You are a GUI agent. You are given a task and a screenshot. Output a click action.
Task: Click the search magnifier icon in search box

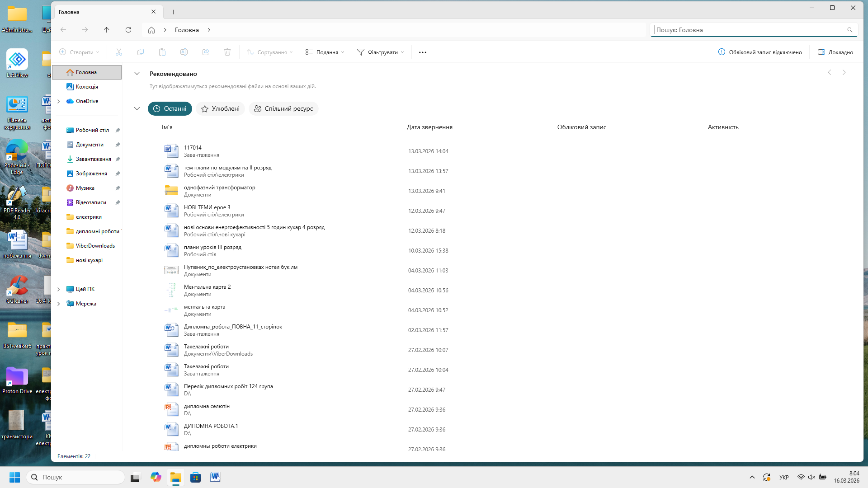850,30
